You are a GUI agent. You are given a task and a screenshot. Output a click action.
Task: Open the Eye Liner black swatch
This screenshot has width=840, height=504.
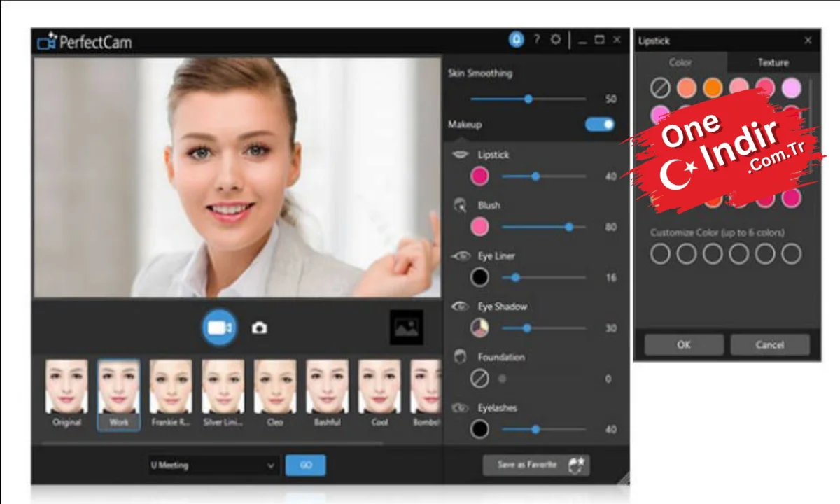pos(479,277)
